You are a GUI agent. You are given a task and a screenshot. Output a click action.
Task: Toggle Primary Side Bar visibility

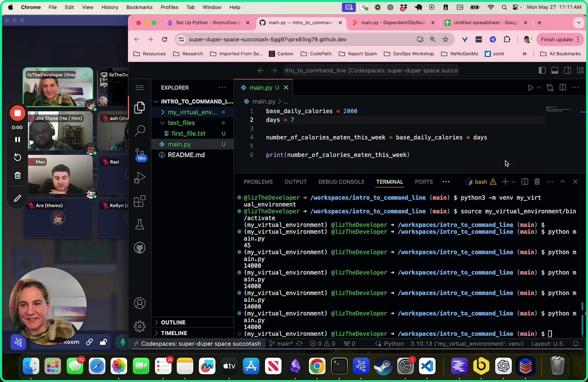tap(542, 70)
